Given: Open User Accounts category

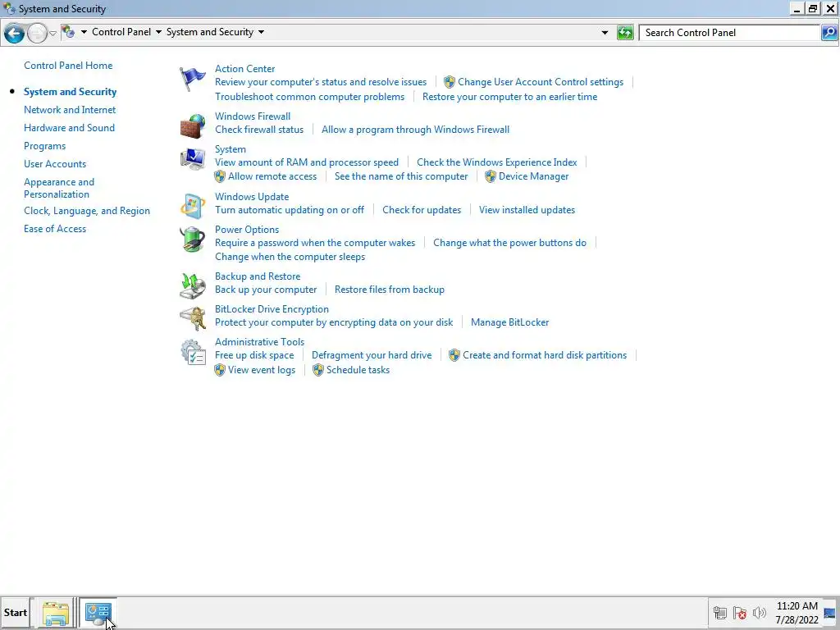Looking at the screenshot, I should click(x=55, y=164).
